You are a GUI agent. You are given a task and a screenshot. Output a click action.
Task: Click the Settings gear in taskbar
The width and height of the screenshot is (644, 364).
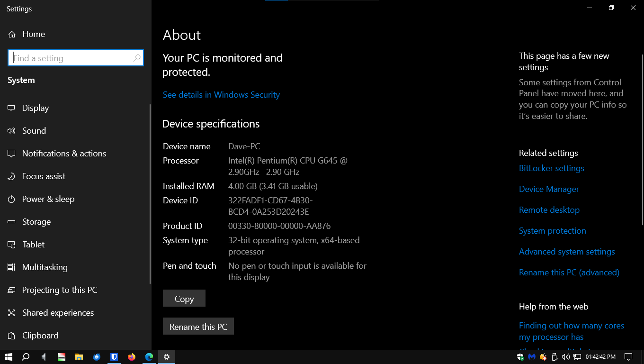(167, 357)
